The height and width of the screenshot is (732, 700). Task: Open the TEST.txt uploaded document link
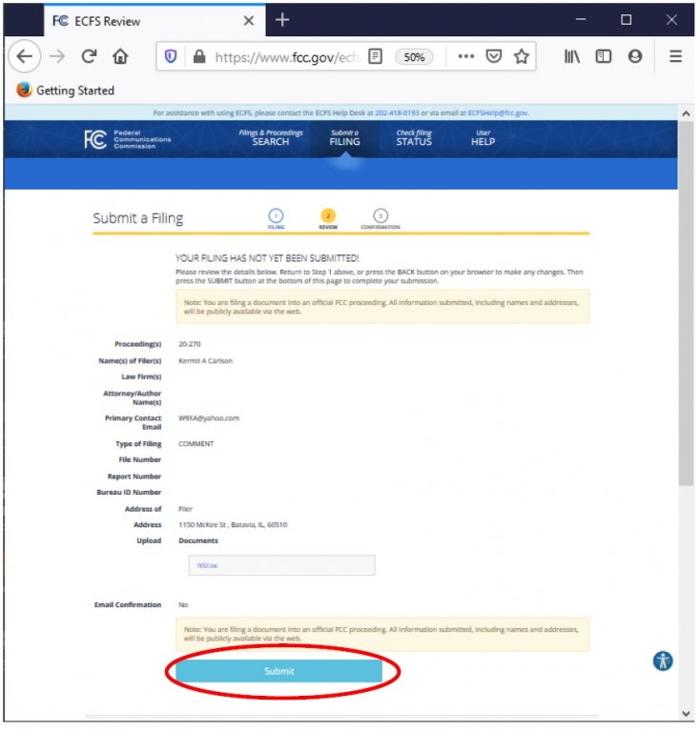pos(207,565)
